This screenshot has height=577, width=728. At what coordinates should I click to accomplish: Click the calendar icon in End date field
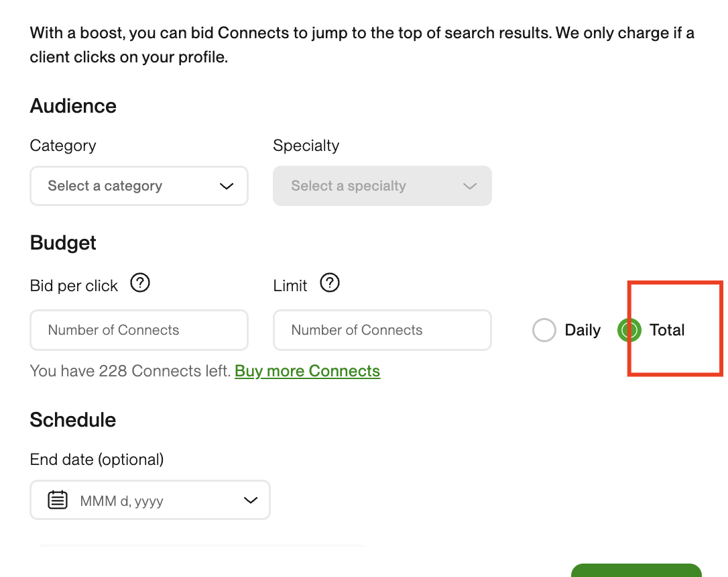coord(58,500)
